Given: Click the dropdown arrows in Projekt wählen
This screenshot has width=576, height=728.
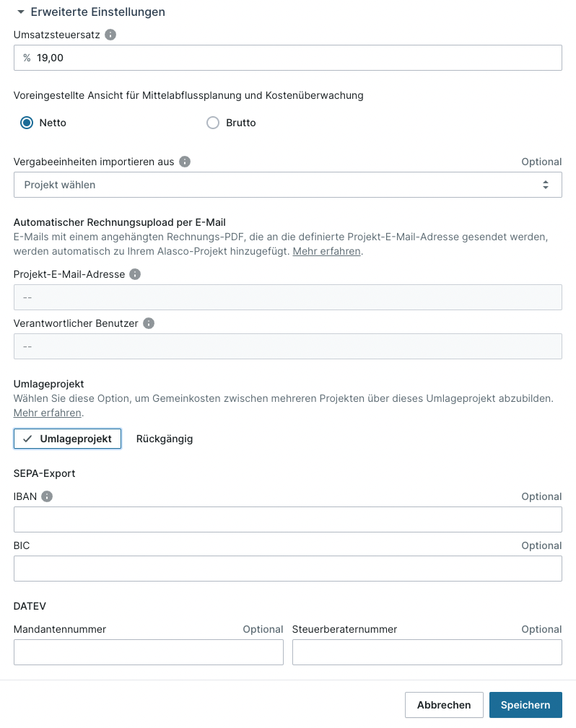Looking at the screenshot, I should (546, 185).
